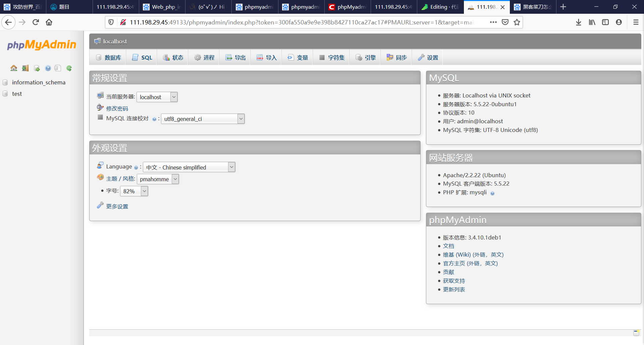Click the browser address bar URL
The width and height of the screenshot is (644, 345).
302,22
